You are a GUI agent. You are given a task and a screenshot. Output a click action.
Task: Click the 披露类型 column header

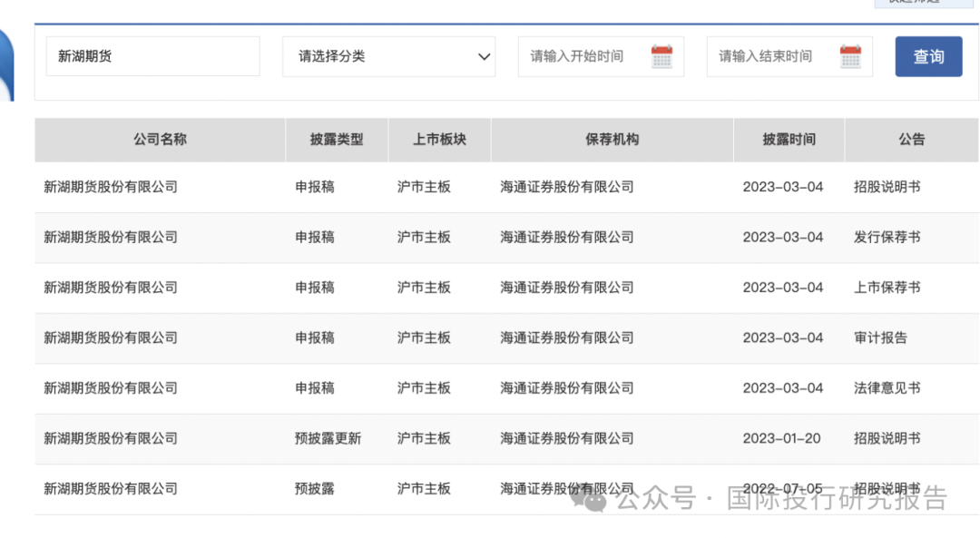(337, 140)
